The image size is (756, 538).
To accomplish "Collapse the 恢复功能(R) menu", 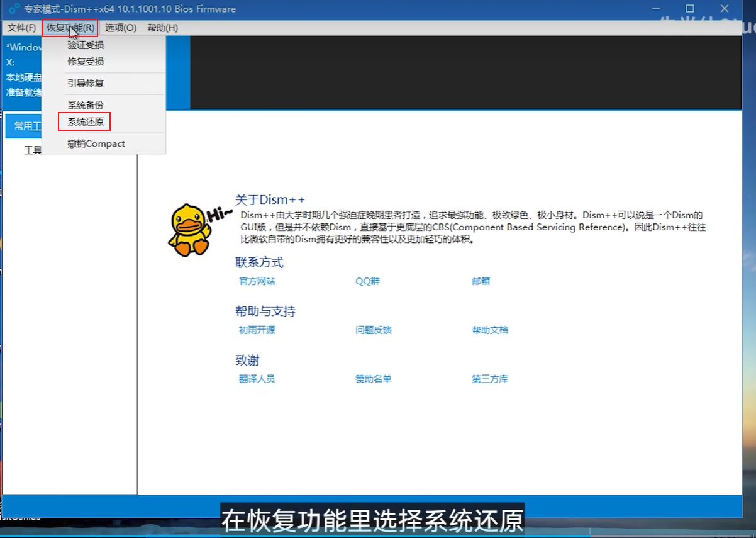I will 70,28.
